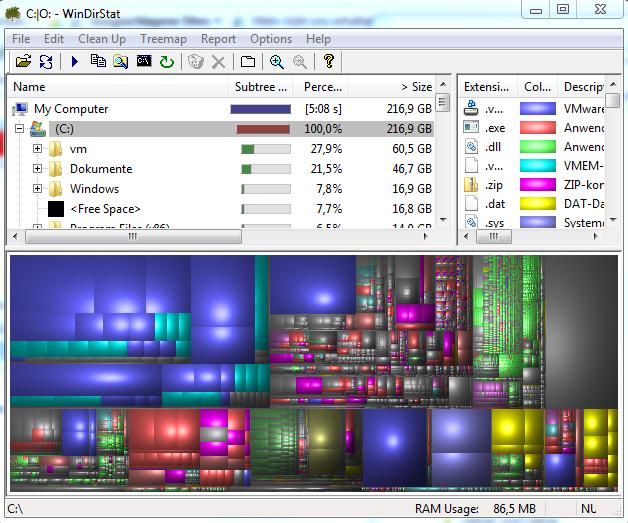This screenshot has width=628, height=523.
Task: Click the Properties folder toolbar icon
Action: (248, 62)
